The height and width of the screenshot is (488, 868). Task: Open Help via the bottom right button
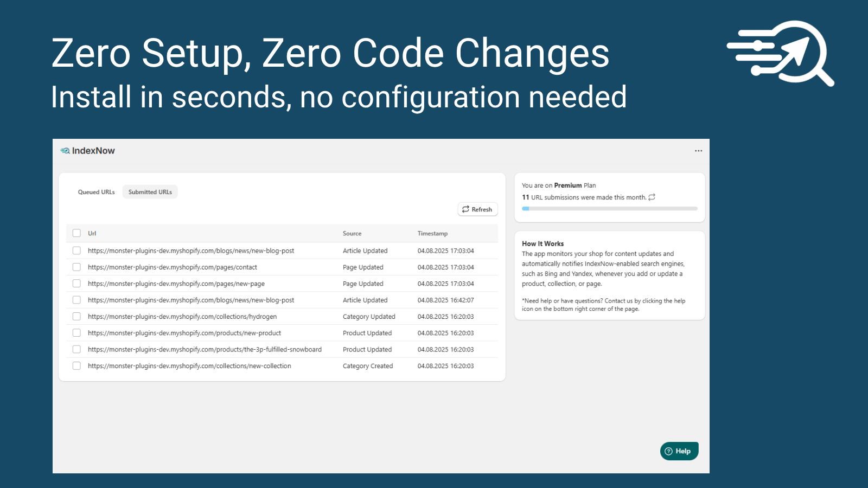tap(679, 451)
